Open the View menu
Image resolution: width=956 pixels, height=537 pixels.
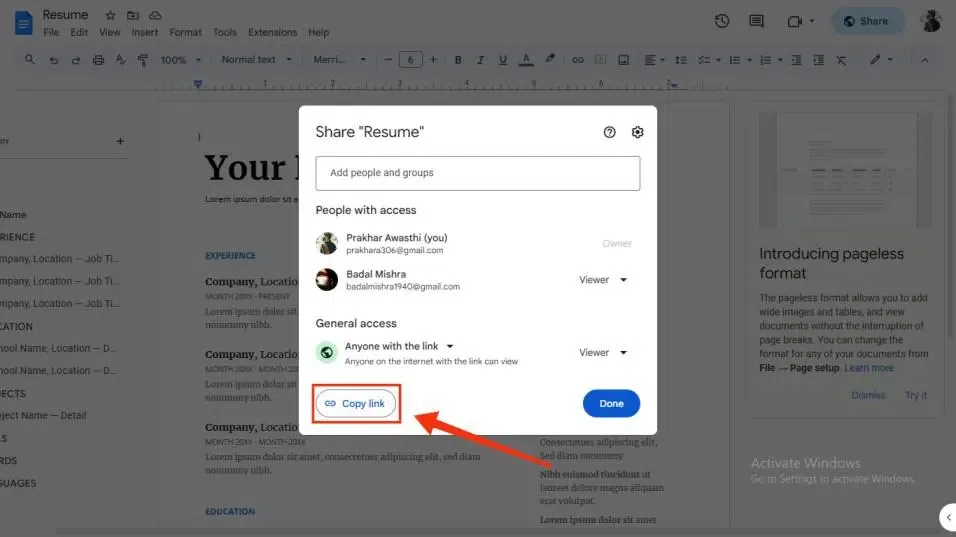click(110, 32)
